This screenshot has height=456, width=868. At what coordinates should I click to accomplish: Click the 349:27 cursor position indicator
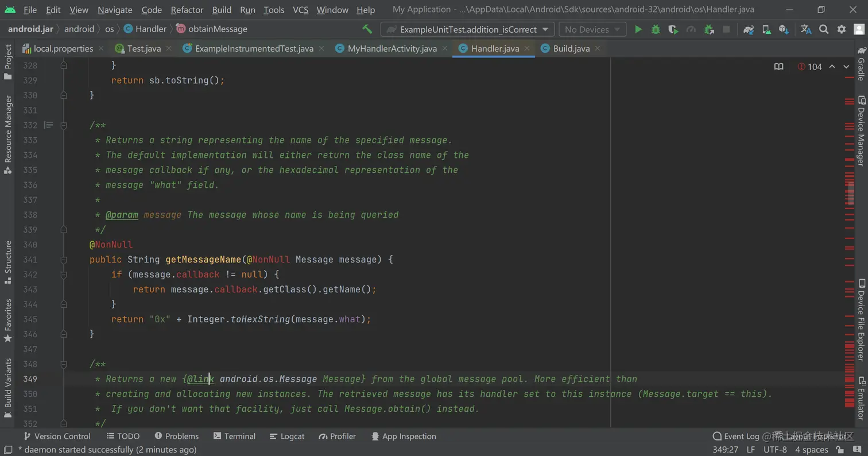click(x=726, y=450)
